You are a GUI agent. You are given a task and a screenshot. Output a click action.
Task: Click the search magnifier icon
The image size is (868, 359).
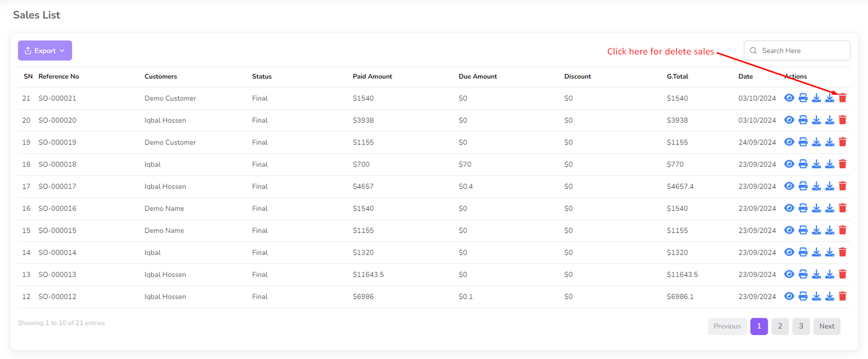(754, 51)
